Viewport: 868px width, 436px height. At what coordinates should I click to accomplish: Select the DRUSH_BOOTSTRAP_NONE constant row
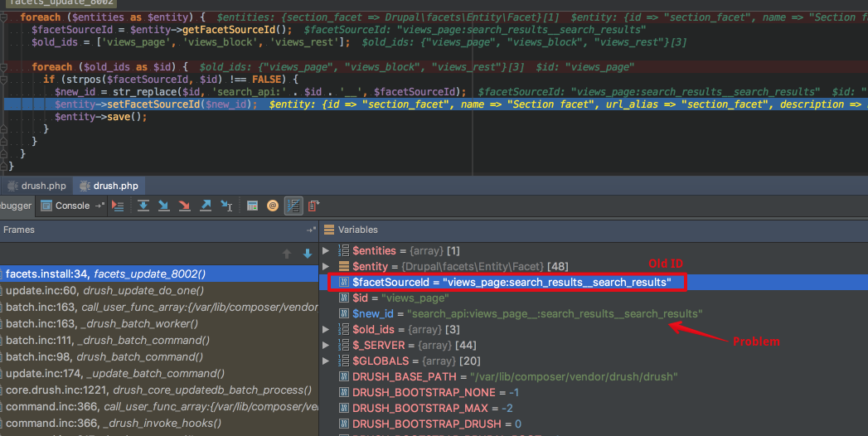[594, 392]
